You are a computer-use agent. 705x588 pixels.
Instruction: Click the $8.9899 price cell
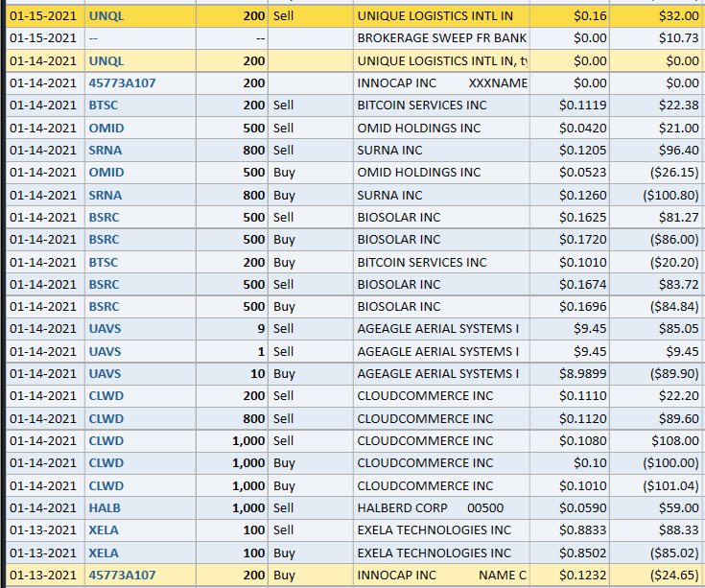click(x=582, y=373)
